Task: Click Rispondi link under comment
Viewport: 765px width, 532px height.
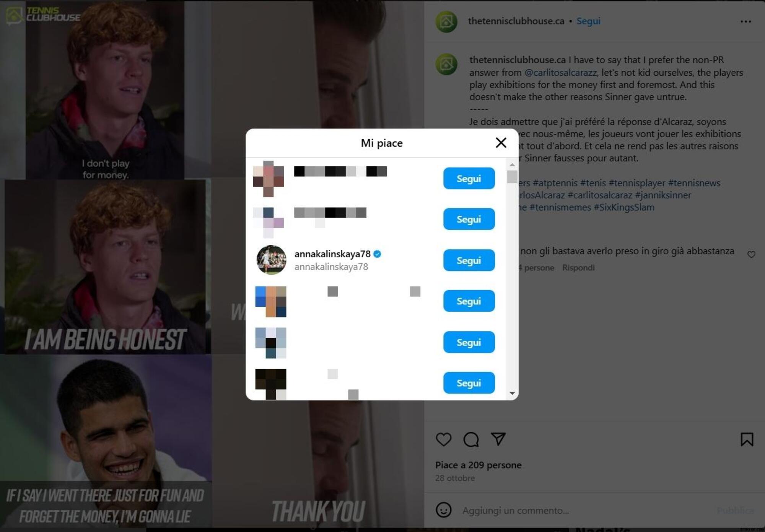Action: 580,267
